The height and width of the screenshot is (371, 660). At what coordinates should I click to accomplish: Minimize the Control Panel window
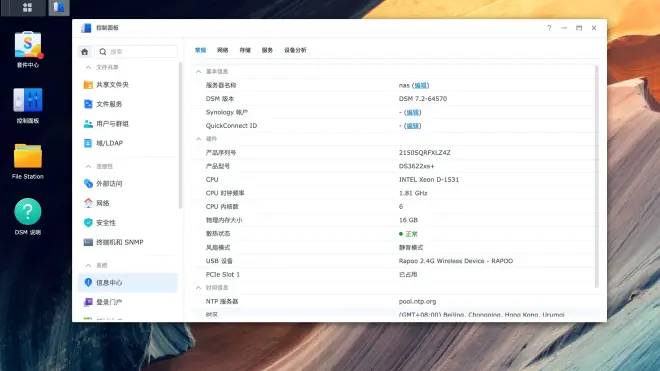[x=564, y=28]
